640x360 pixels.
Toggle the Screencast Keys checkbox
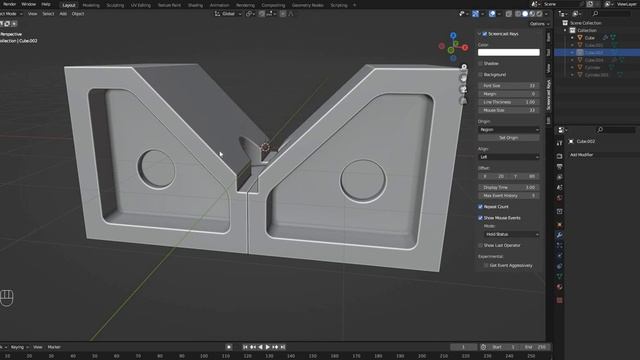pyautogui.click(x=484, y=34)
